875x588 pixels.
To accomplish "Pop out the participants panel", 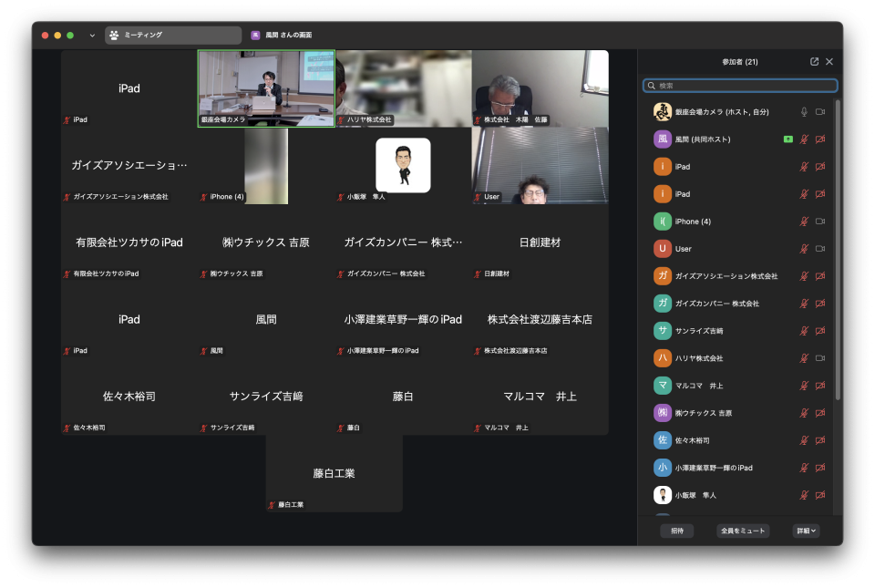I will (814, 62).
